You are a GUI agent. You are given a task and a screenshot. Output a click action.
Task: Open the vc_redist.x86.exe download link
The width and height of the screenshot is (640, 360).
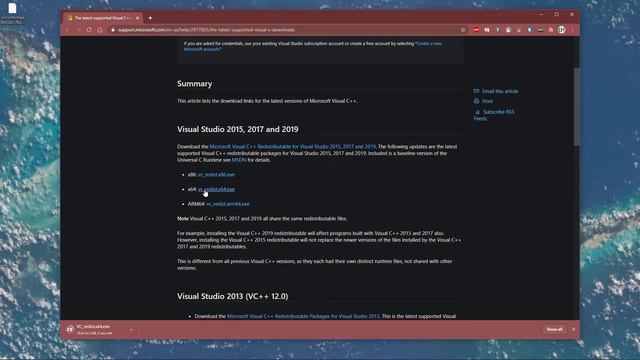click(x=216, y=174)
